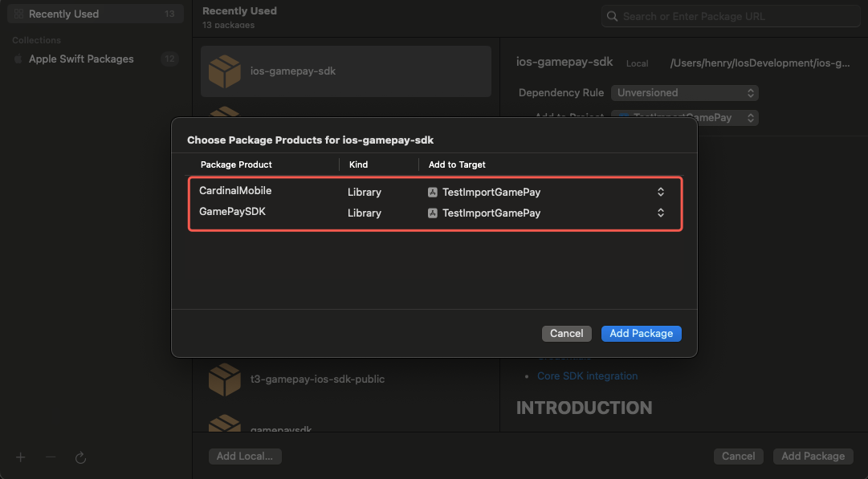Image resolution: width=868 pixels, height=479 pixels.
Task: Click the Package Product column header
Action: tap(236, 164)
